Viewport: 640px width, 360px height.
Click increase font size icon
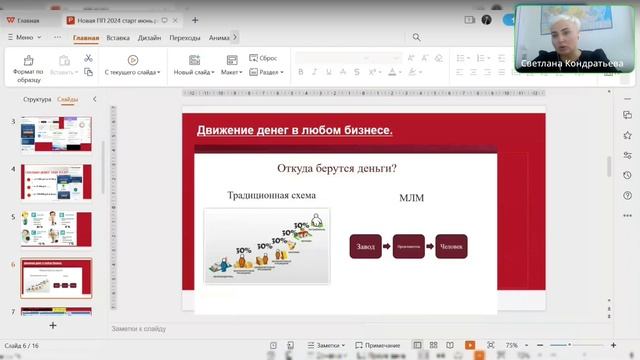(411, 58)
